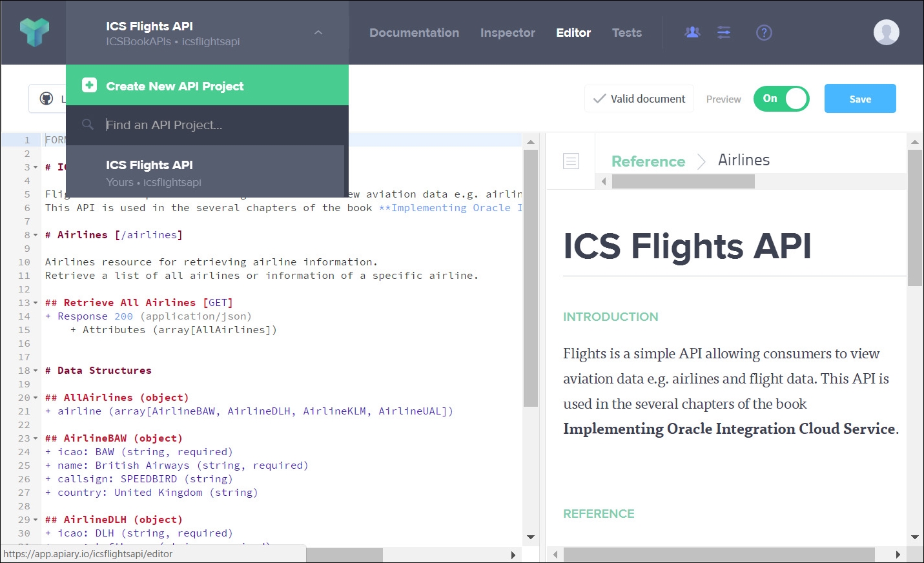
Task: Open the user avatar menu
Action: pos(886,32)
